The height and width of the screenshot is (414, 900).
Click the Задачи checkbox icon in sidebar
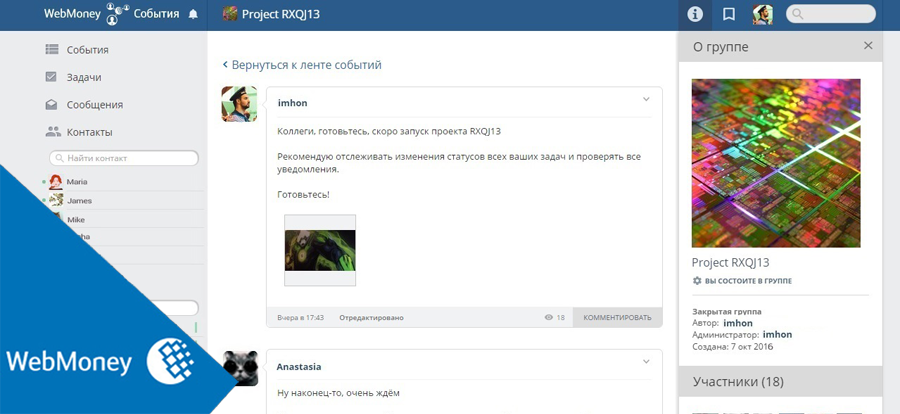click(x=51, y=77)
